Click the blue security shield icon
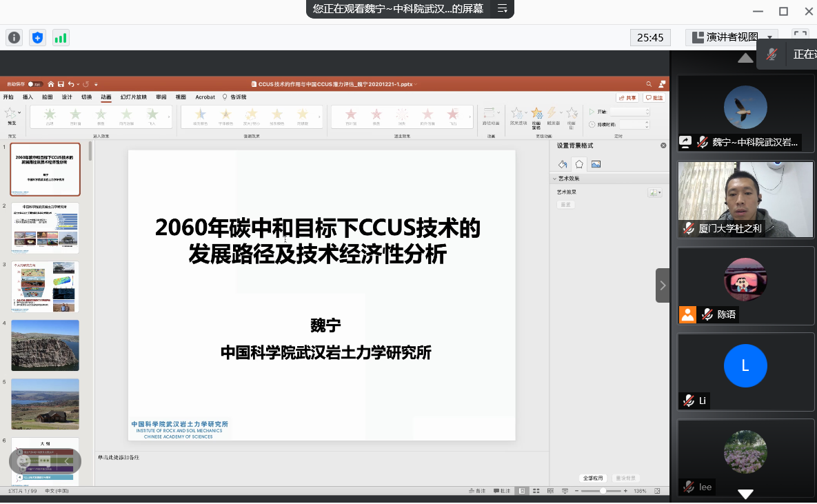Viewport: 817px width, 504px height. 37,38
